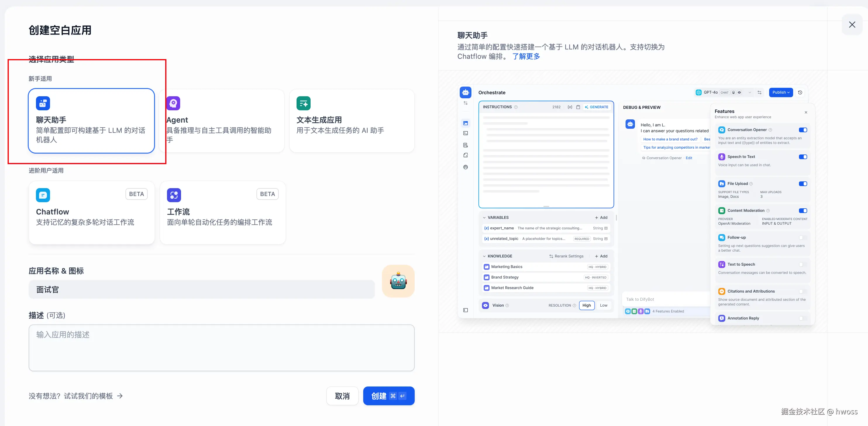Select the 聊天助手 app type card
This screenshot has width=868, height=426.
point(91,121)
